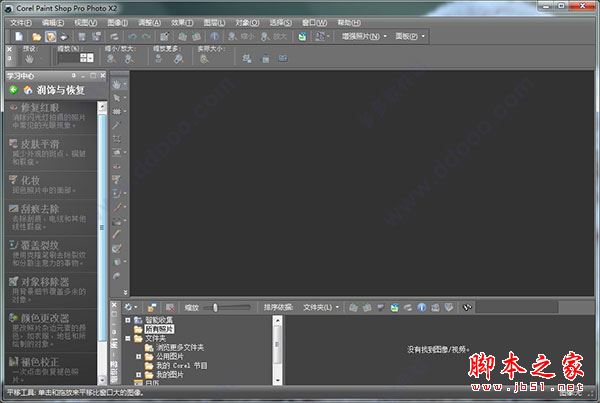Screen dimensions: 600x403
Task: Click the 放大 zoom-in button in main toolbar
Action: [274, 37]
